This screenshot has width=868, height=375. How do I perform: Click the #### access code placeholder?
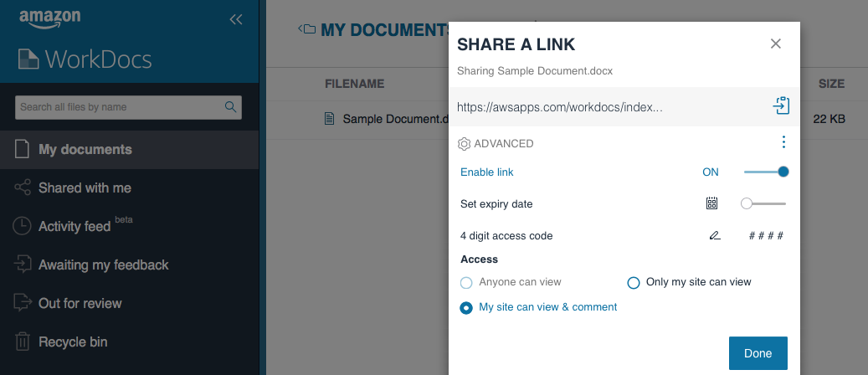766,235
